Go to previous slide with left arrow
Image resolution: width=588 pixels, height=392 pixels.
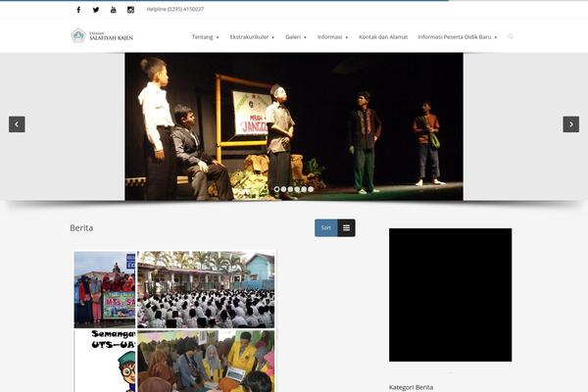(x=17, y=124)
